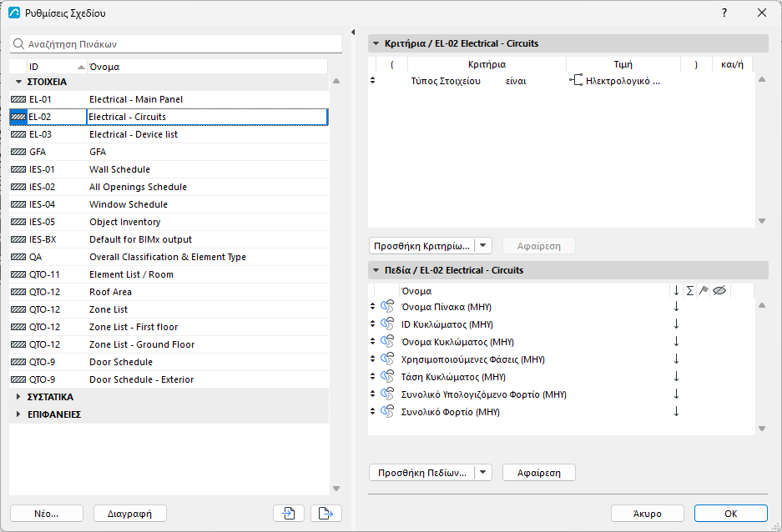The width and height of the screenshot is (782, 532).
Task: Expand the ΣΥΣΤΑΤΙΚΑ group
Action: 18,397
